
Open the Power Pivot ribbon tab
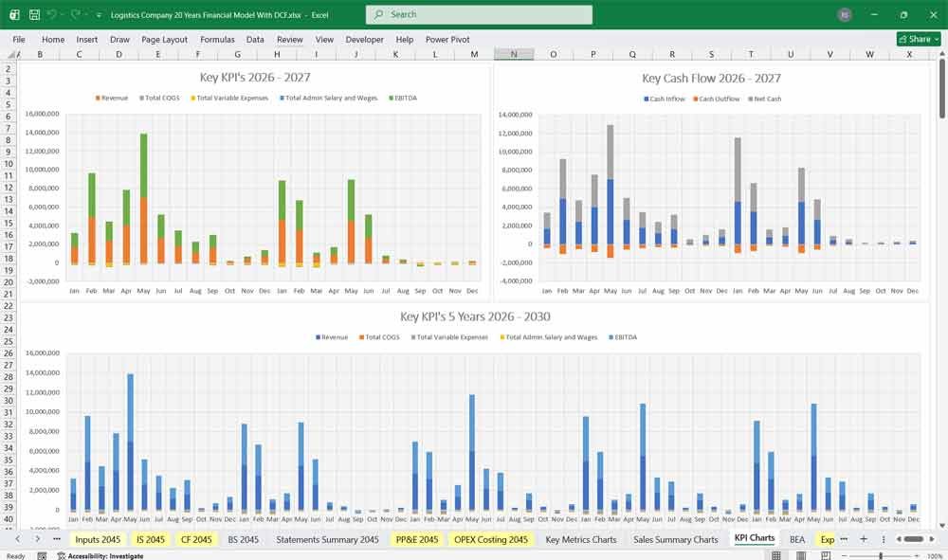(447, 39)
